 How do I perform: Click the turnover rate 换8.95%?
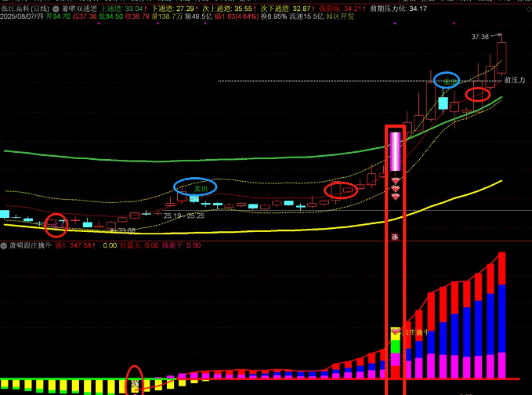(x=273, y=16)
